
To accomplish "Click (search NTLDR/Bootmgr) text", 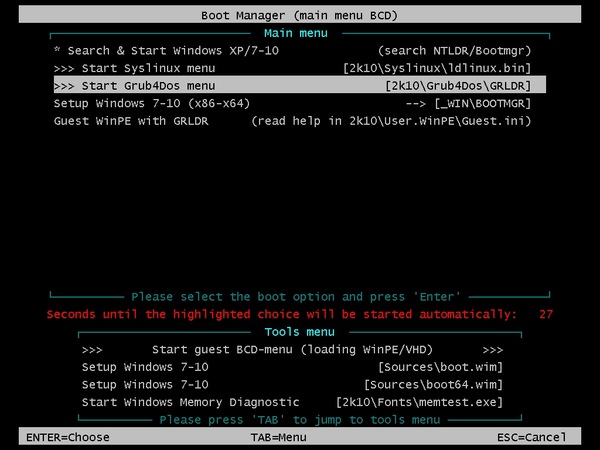I will (455, 51).
